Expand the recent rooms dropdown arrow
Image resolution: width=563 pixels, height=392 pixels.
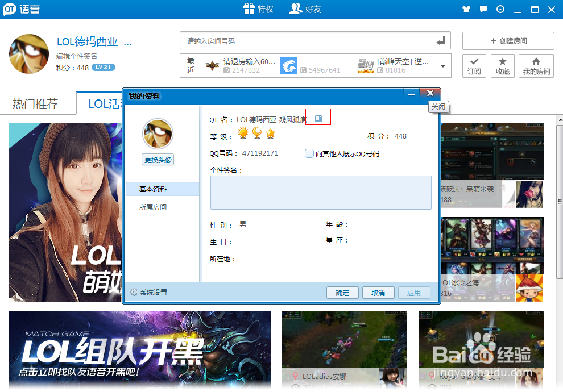tap(442, 66)
